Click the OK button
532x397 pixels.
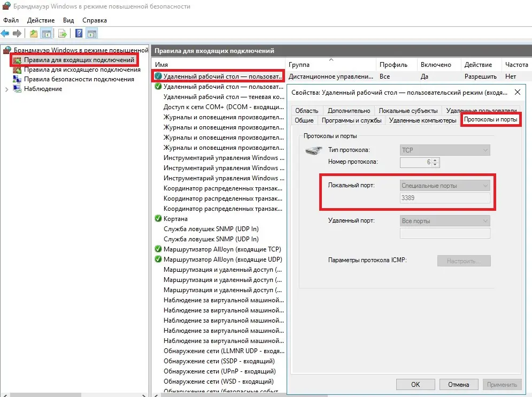point(415,384)
